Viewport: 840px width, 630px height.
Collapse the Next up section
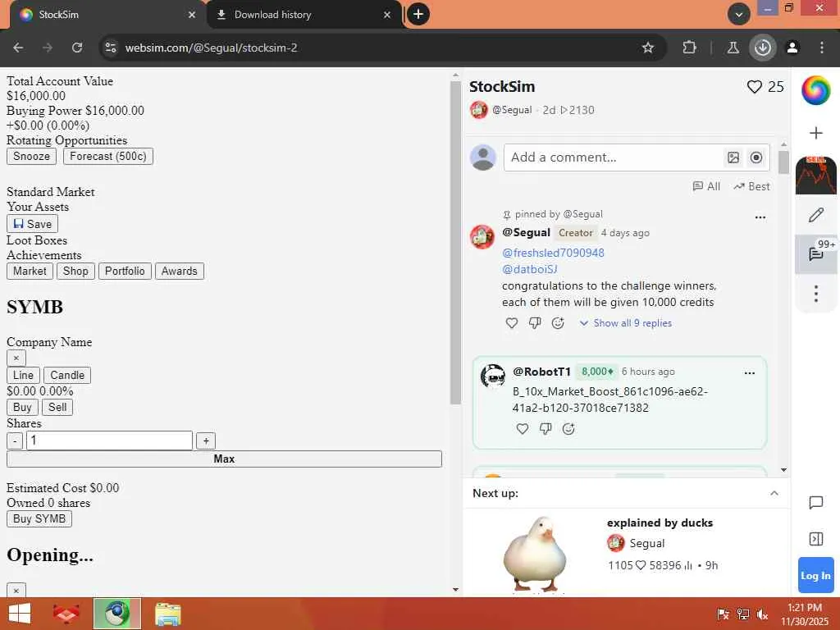pyautogui.click(x=774, y=493)
